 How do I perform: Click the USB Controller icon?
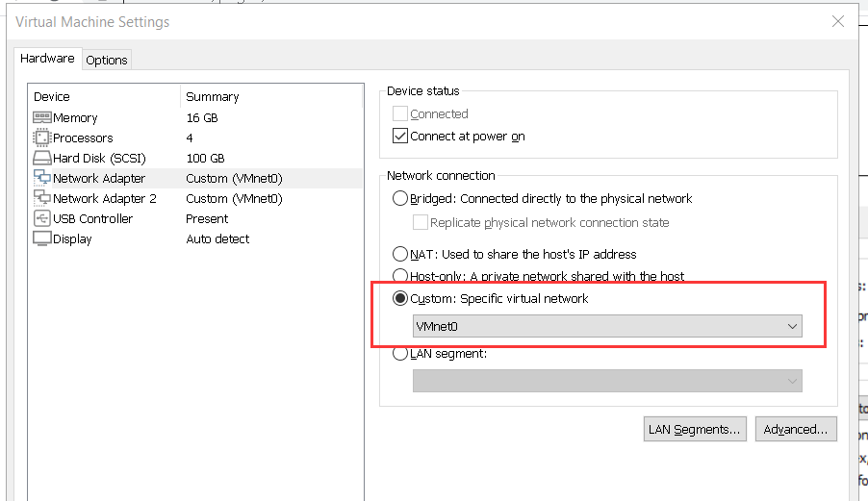tap(42, 218)
